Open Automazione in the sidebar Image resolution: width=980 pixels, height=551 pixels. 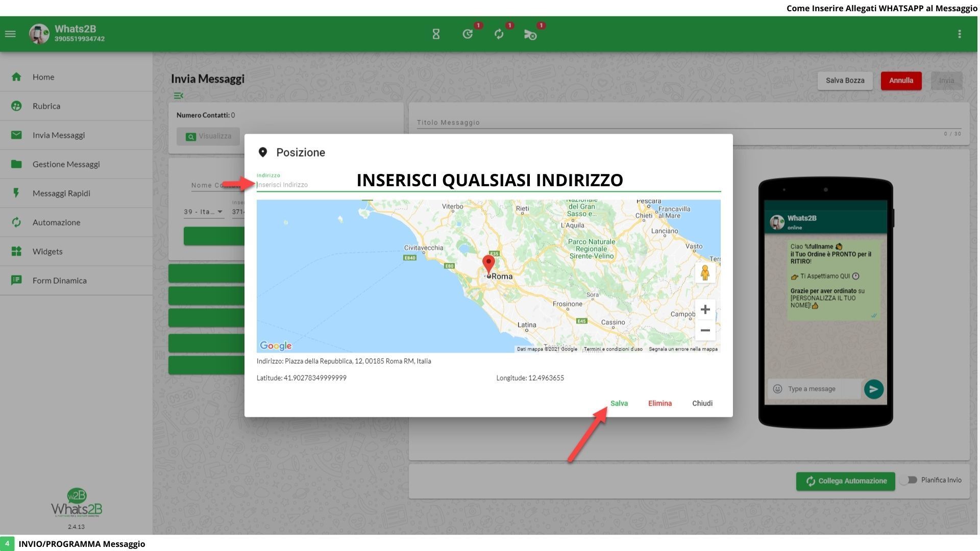77,222
